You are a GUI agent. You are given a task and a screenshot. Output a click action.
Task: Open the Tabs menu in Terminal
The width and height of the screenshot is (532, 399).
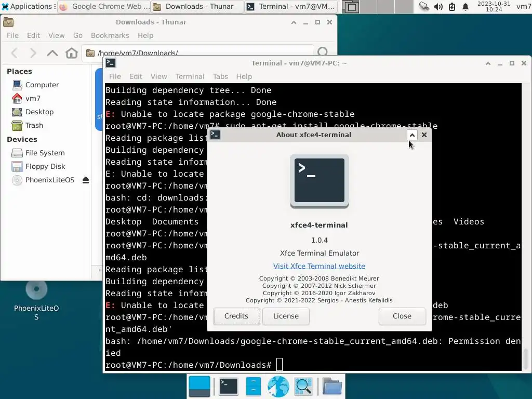[x=220, y=76]
